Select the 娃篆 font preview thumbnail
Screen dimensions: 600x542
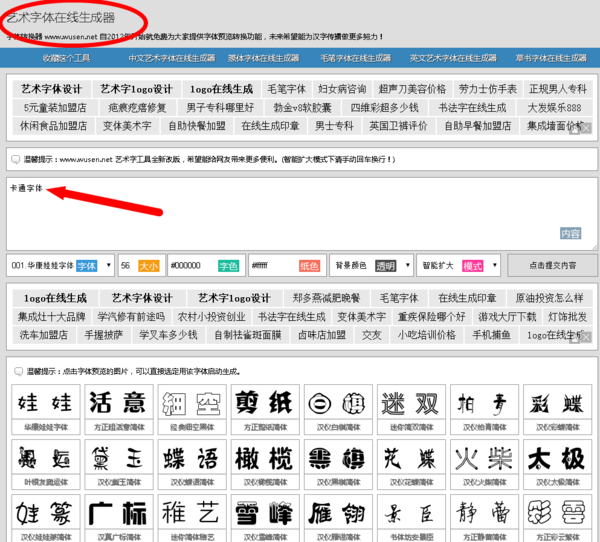pos(46,518)
